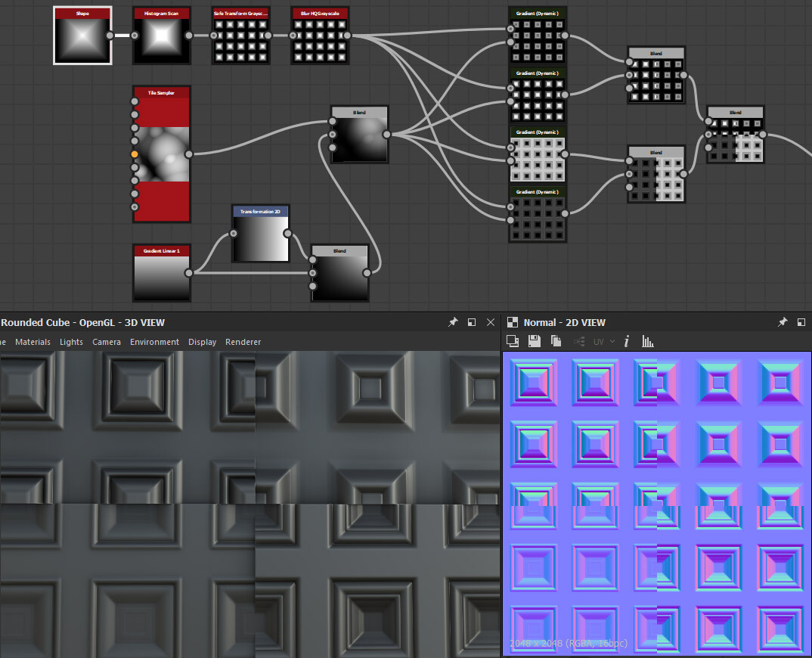Open the Lights menu
Screen dimensions: 812x658
tap(71, 342)
